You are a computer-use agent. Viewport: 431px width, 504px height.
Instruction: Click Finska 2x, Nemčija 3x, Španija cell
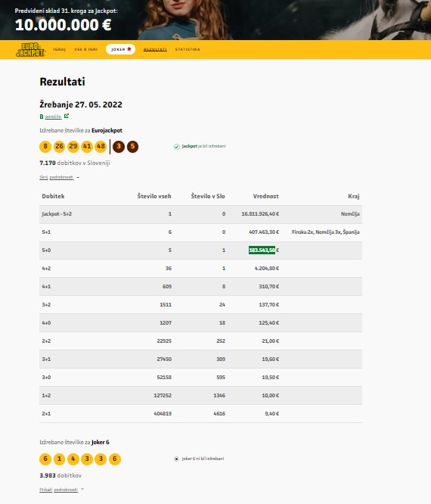click(x=326, y=232)
